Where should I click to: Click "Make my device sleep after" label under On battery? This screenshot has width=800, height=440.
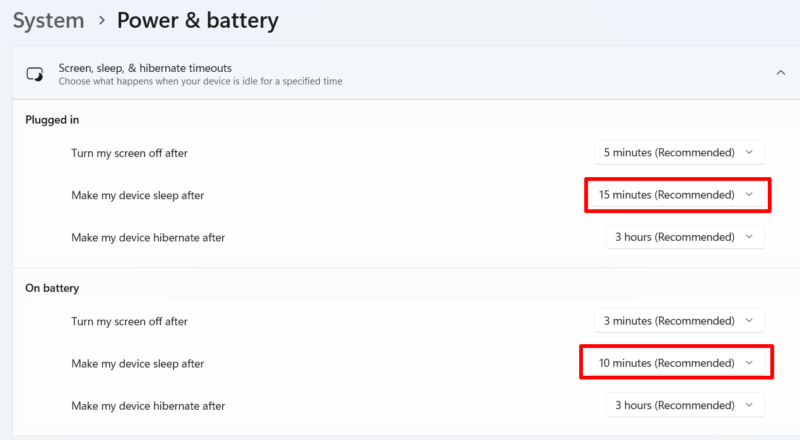(138, 364)
